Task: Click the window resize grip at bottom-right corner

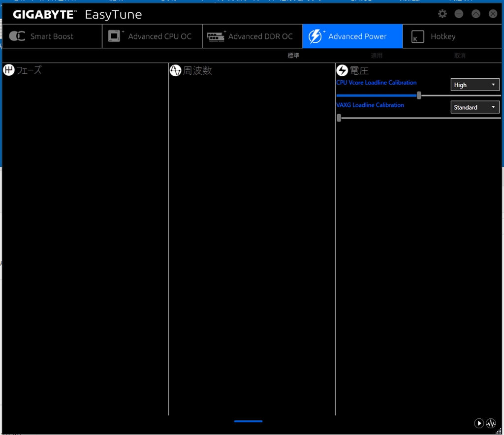Action: point(499,431)
